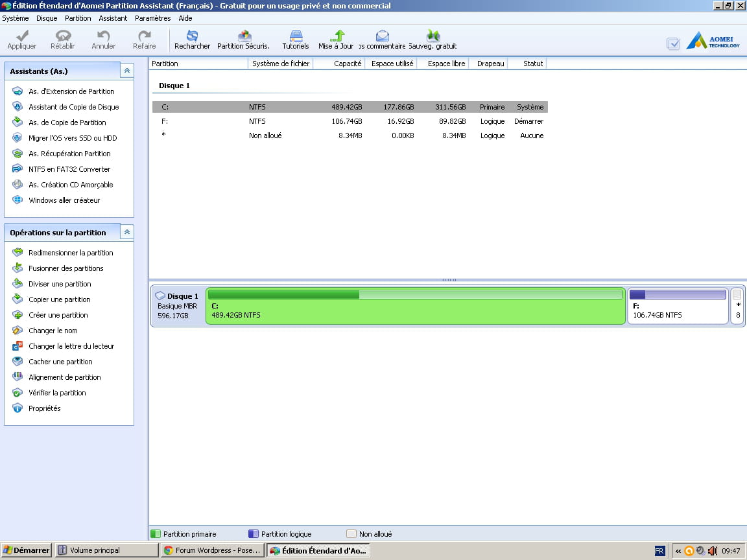Viewport: 747px width, 560px height.
Task: Click the Non alloué legend swatch
Action: click(351, 534)
